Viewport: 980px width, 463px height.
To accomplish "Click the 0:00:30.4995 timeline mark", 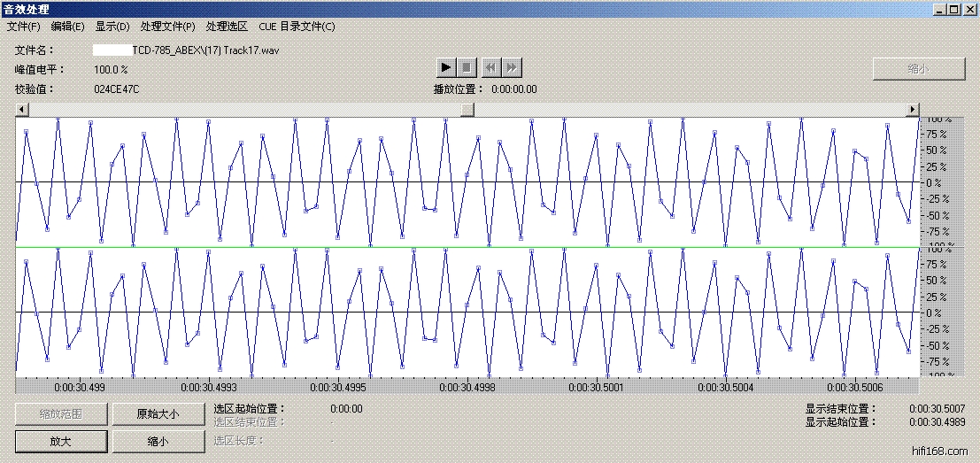I will tap(339, 387).
